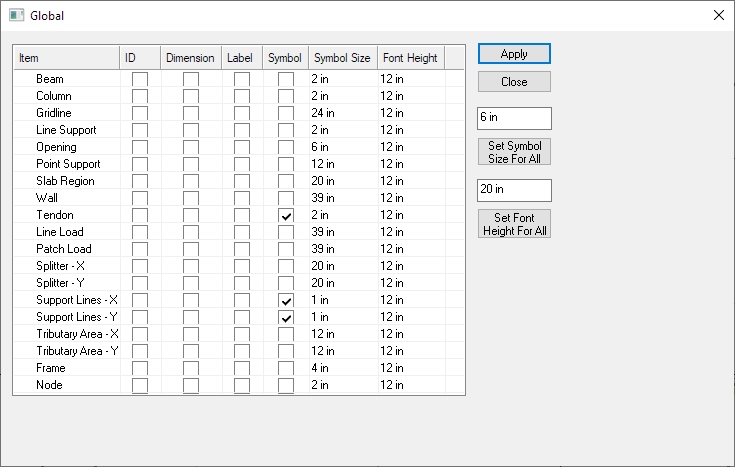Uncheck Symbol for Support Lines - Y
The image size is (735, 467).
(286, 317)
